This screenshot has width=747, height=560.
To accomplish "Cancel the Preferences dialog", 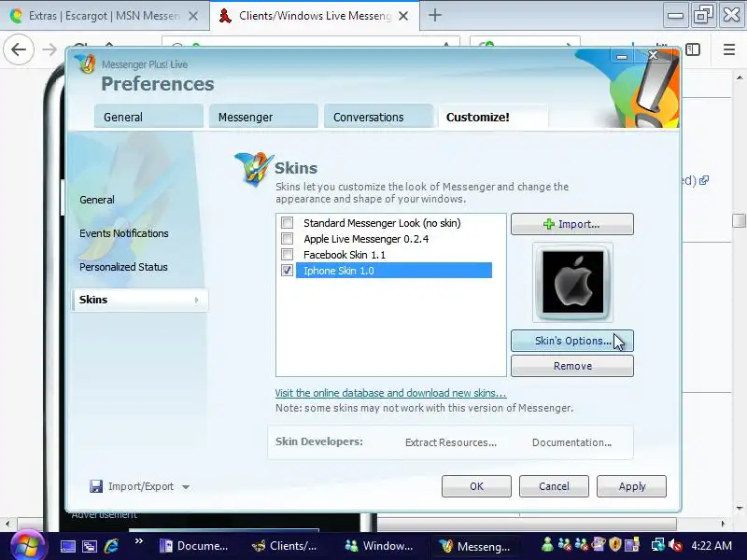I will (554, 486).
